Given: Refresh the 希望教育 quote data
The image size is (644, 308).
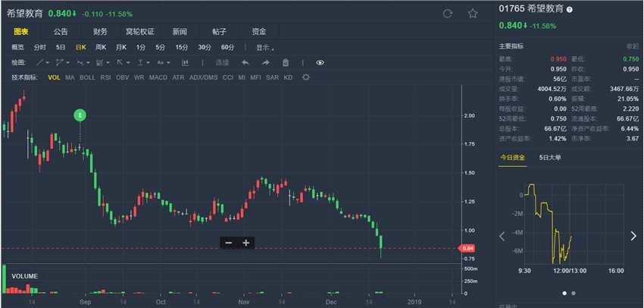Looking at the screenshot, I should [447, 14].
